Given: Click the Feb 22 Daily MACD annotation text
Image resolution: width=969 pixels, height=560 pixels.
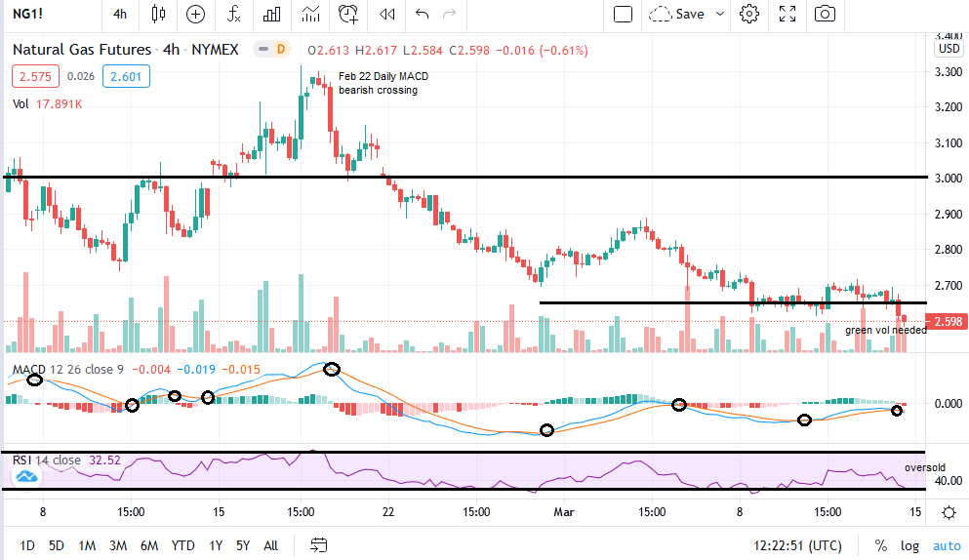Looking at the screenshot, I should 384,83.
